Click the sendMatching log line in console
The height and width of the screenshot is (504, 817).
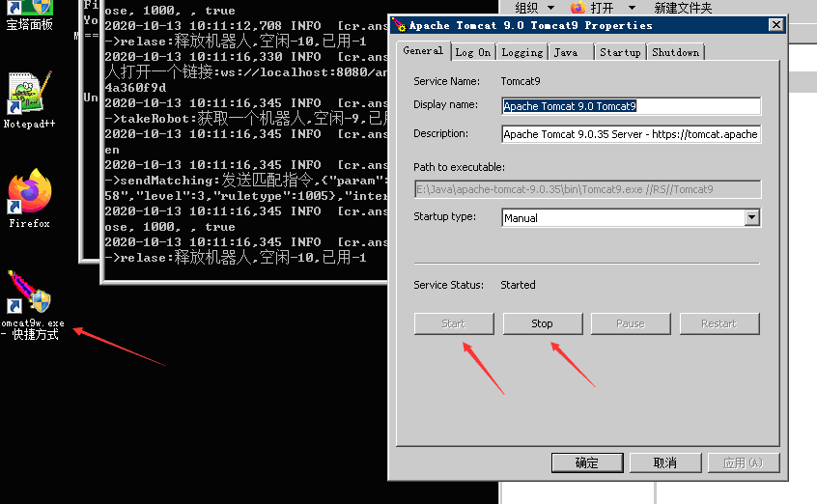pyautogui.click(x=246, y=181)
